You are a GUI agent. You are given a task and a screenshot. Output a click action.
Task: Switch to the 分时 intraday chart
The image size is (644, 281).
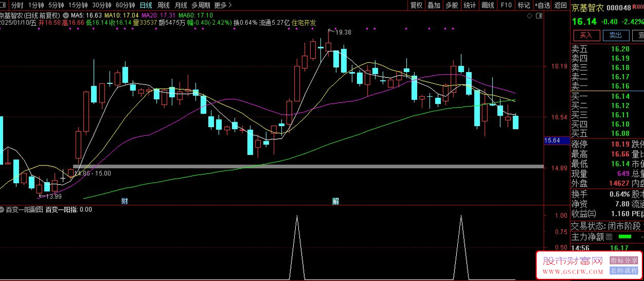pyautogui.click(x=18, y=5)
